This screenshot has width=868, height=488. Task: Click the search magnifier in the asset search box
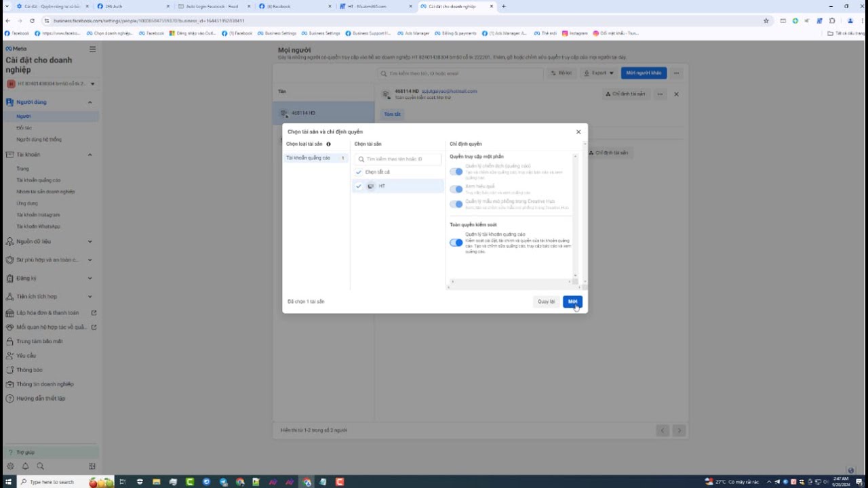click(361, 159)
